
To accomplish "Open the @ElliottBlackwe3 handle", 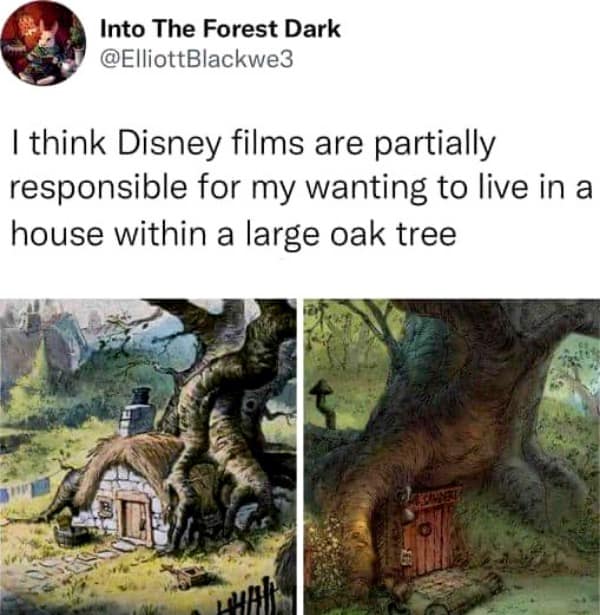I will pyautogui.click(x=196, y=60).
